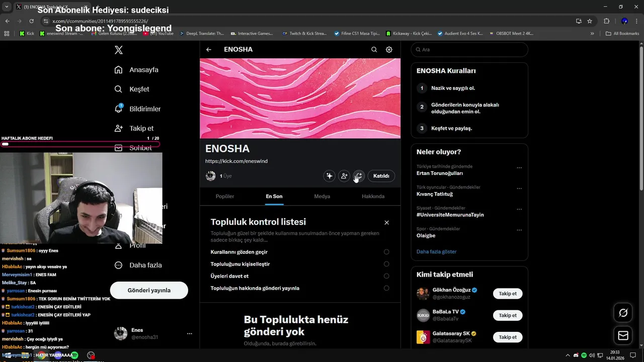This screenshot has width=644, height=362.
Task: Reload the page with browser refresh icon
Action: (x=32, y=21)
